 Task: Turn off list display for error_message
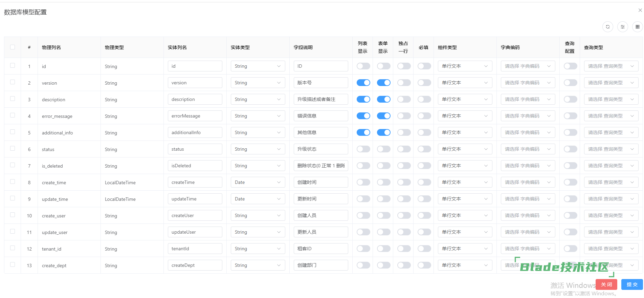[x=363, y=116]
